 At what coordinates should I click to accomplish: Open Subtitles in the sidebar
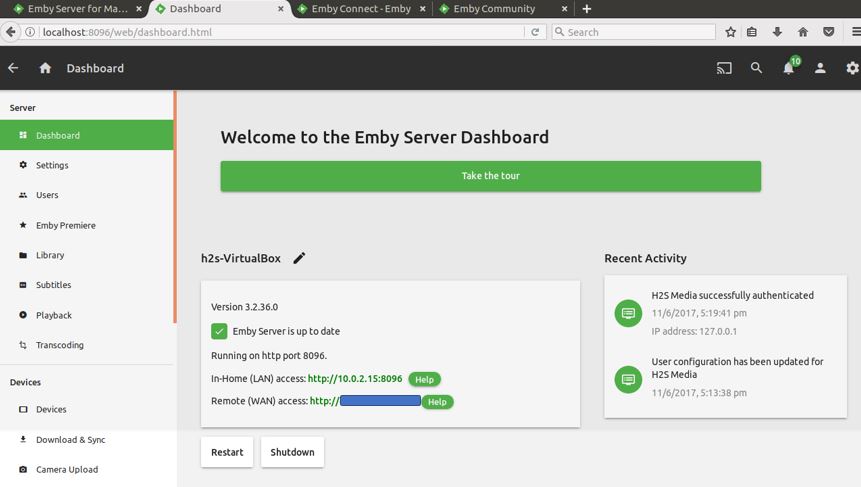coord(87,285)
